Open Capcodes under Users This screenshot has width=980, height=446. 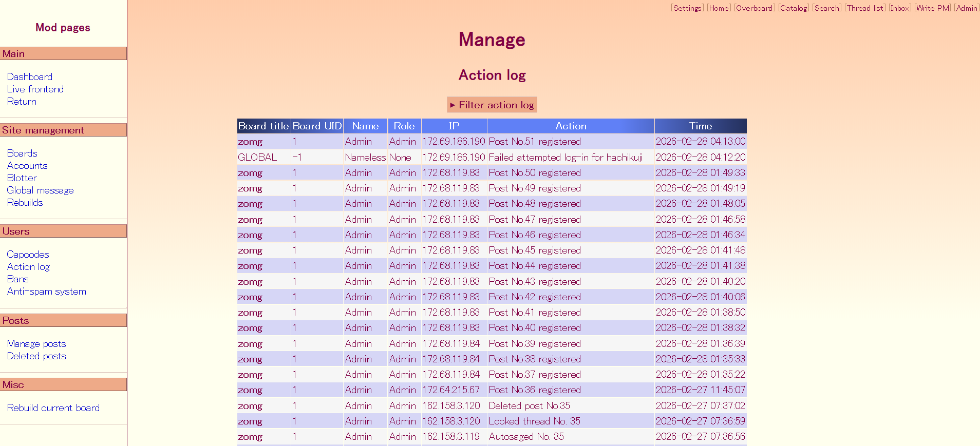click(28, 255)
